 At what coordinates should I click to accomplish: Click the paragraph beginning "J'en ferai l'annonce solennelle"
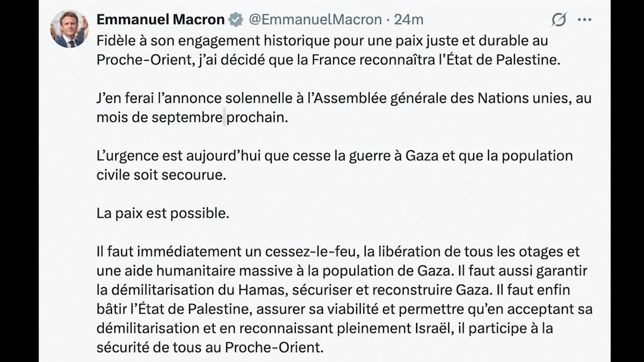344,108
